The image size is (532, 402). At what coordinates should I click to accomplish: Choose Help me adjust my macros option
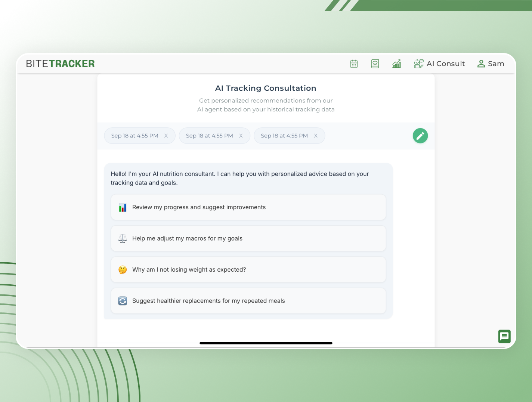coord(248,238)
